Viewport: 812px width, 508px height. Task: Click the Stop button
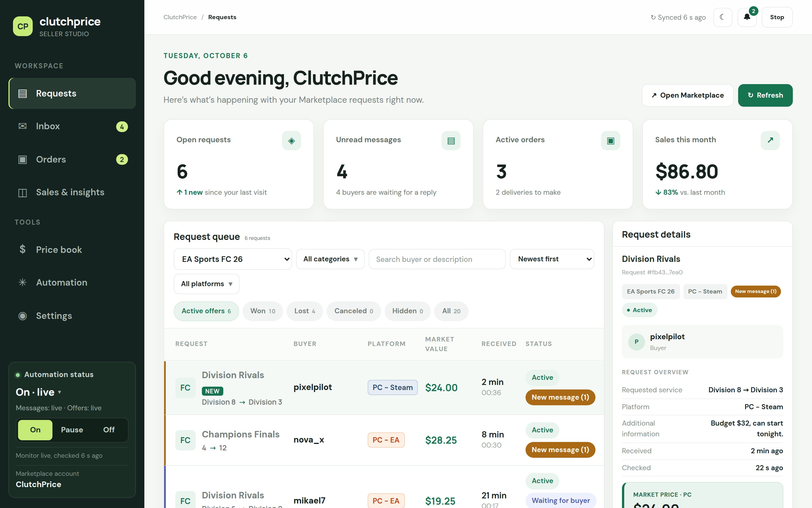coord(777,17)
